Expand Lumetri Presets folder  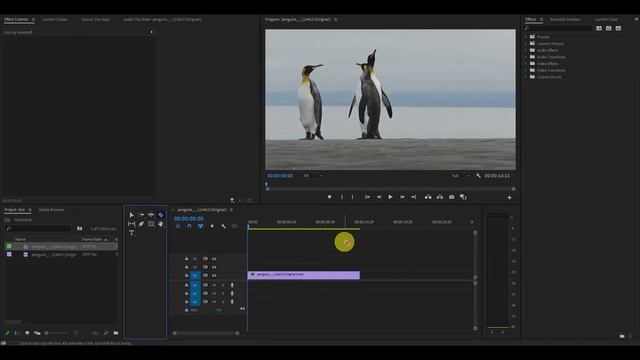tap(526, 43)
